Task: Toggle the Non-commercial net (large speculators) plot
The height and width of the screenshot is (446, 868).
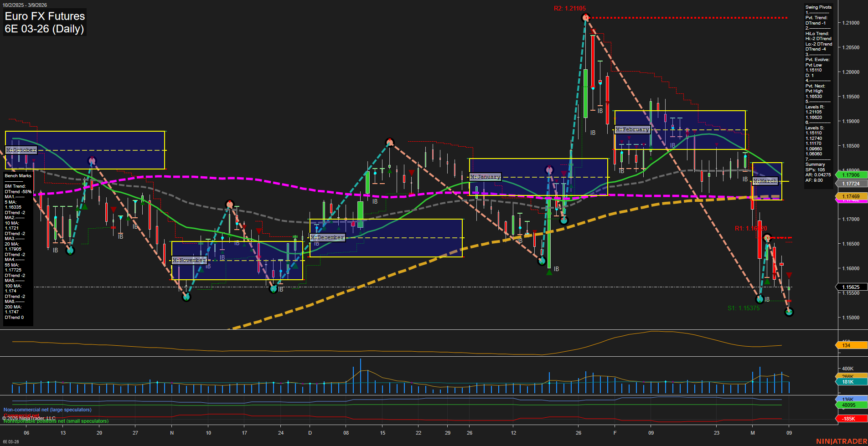Action: pos(48,410)
